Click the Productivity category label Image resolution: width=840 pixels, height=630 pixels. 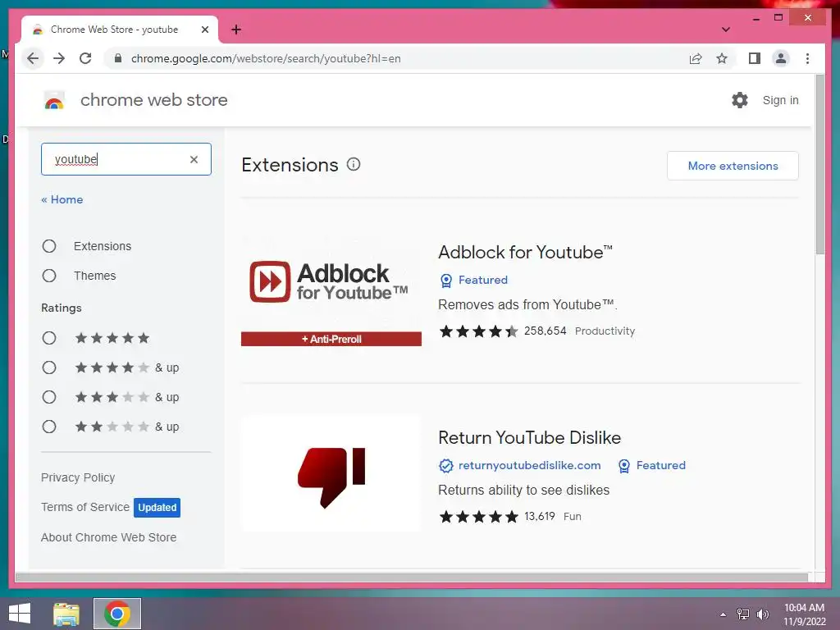(605, 331)
